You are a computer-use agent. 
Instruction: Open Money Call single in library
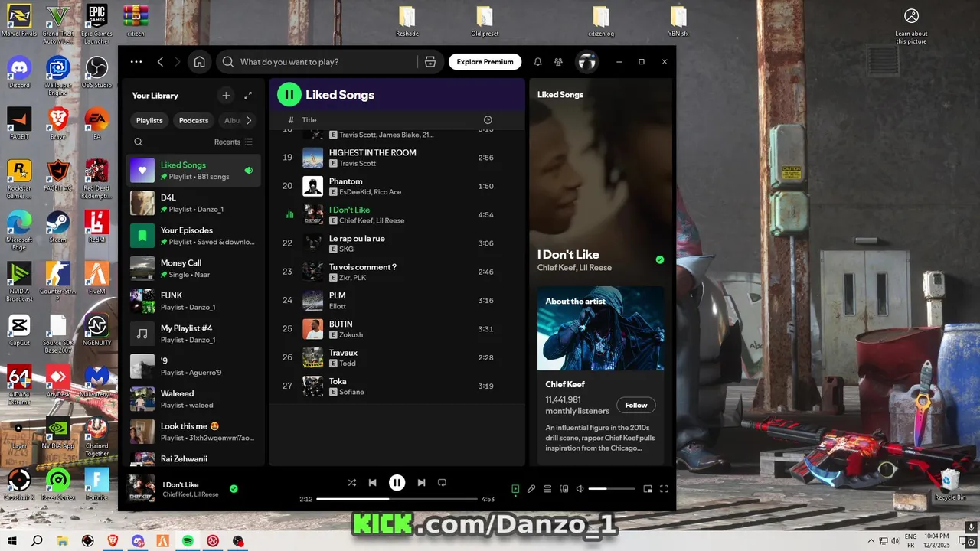(x=194, y=269)
